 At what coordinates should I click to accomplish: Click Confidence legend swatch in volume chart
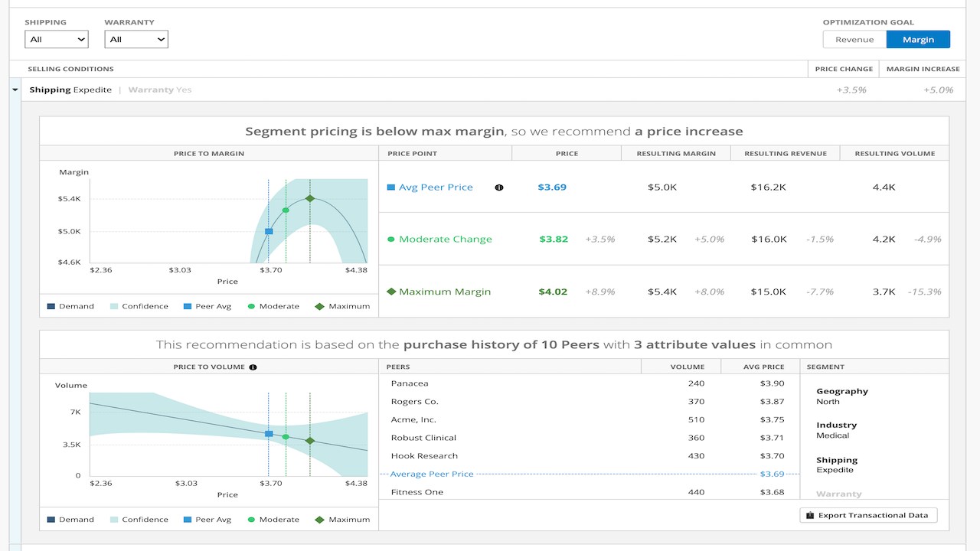(x=114, y=520)
